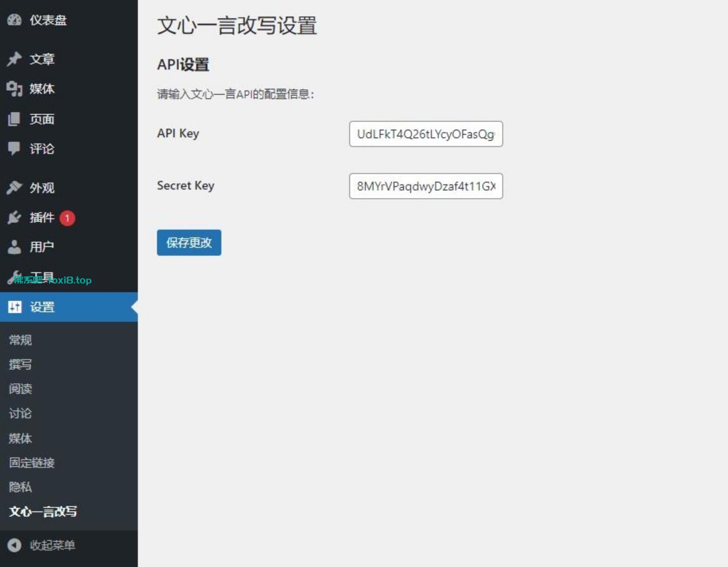This screenshot has height=567, width=728.
Task: Collapse the sidebar with arrow icon
Action: 14,545
